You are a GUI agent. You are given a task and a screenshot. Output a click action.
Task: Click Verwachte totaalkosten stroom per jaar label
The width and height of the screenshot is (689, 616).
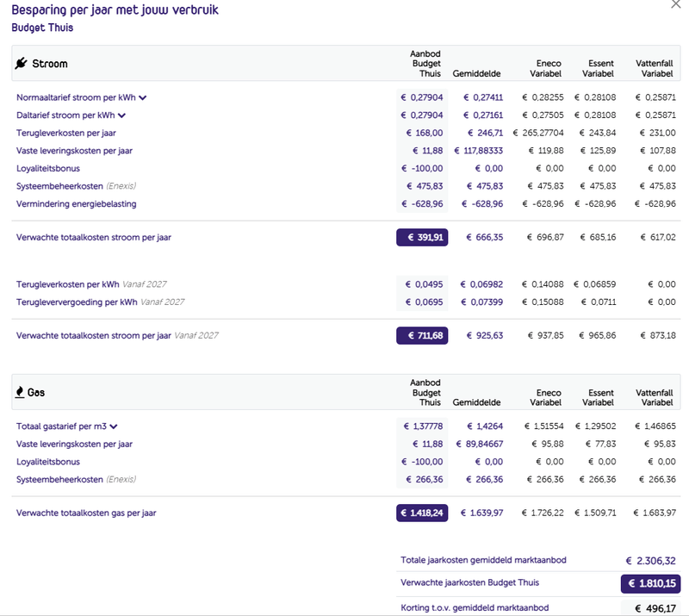94,238
